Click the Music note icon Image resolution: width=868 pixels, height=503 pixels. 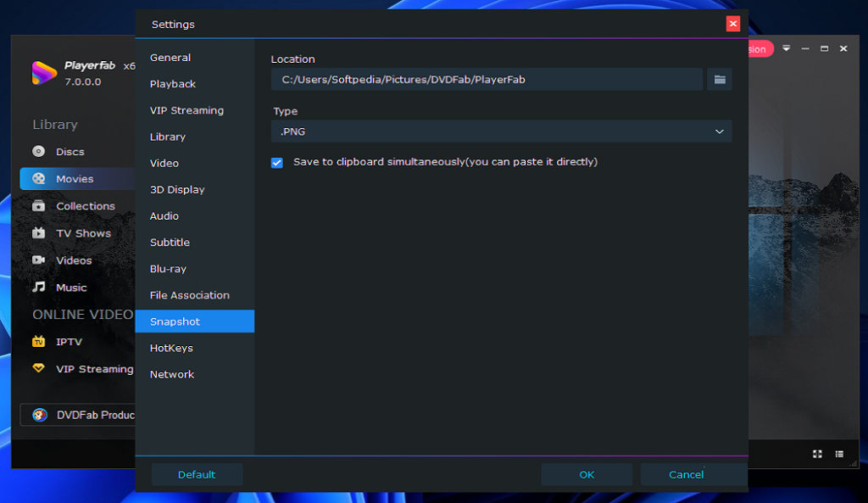click(38, 288)
